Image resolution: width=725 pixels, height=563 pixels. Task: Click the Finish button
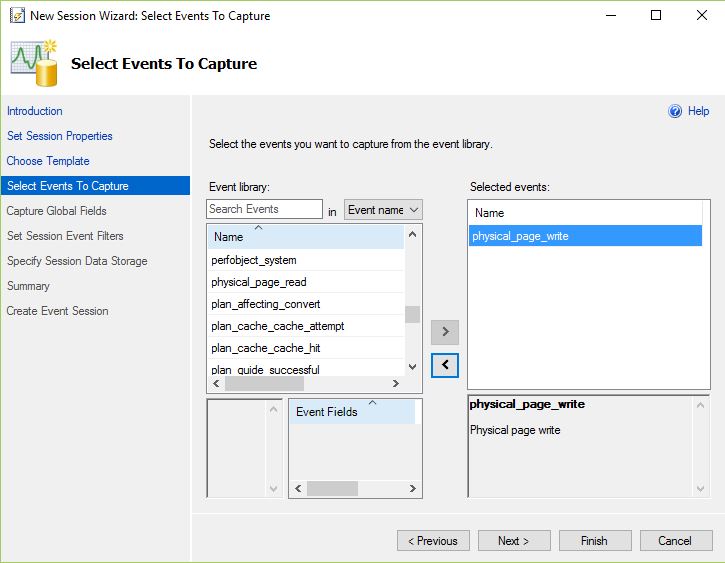pyautogui.click(x=594, y=541)
